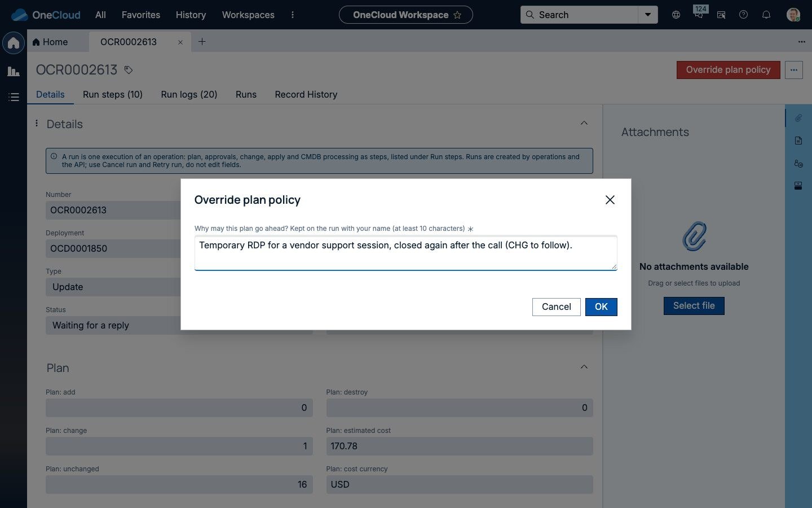Open the chat icon showing 124

point(699,14)
